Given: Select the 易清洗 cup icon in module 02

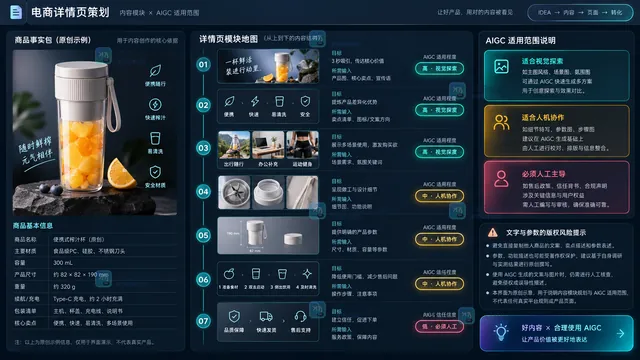Looking at the screenshot, I should [280, 101].
